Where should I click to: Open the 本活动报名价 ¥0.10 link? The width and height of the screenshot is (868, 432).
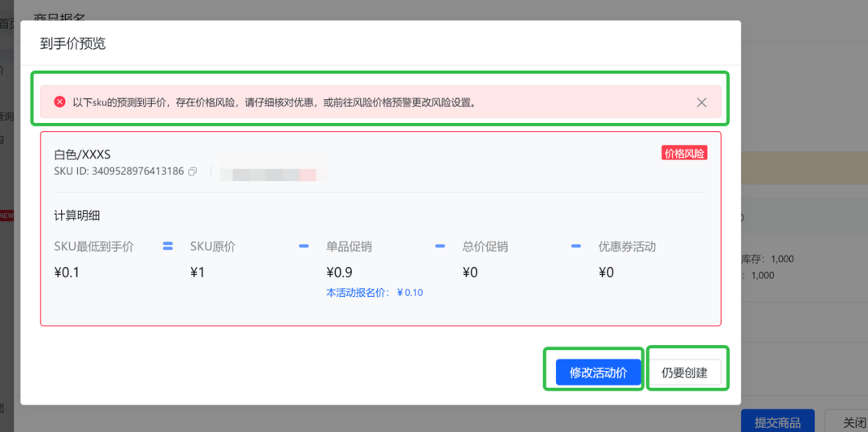[x=375, y=293]
